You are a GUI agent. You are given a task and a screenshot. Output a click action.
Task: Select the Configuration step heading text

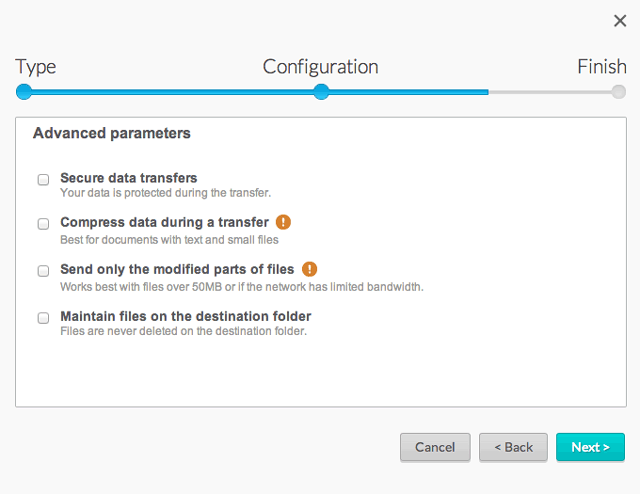(320, 67)
